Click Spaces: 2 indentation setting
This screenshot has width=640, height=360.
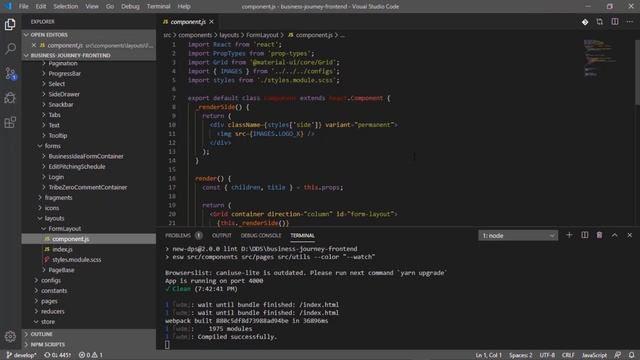point(520,355)
